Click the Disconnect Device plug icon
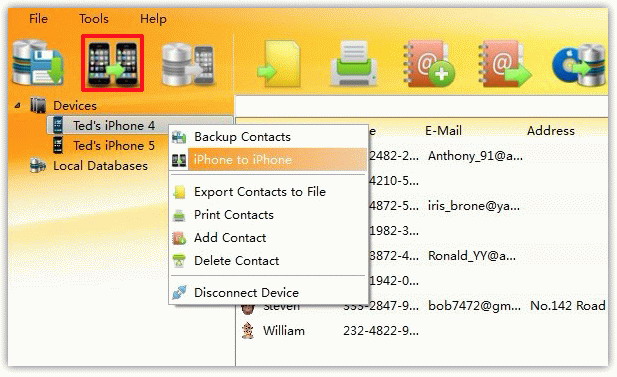617x377 pixels. click(x=179, y=292)
